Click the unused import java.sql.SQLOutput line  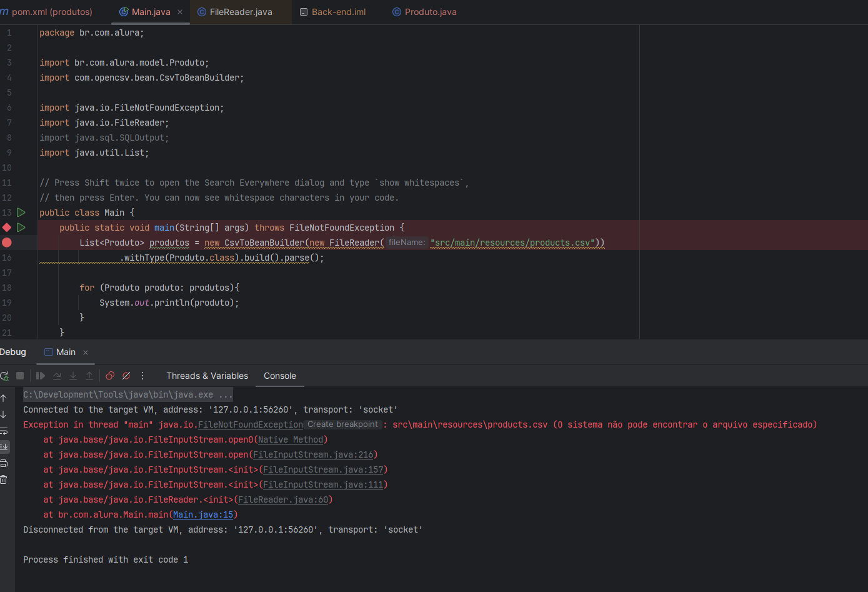(x=104, y=138)
